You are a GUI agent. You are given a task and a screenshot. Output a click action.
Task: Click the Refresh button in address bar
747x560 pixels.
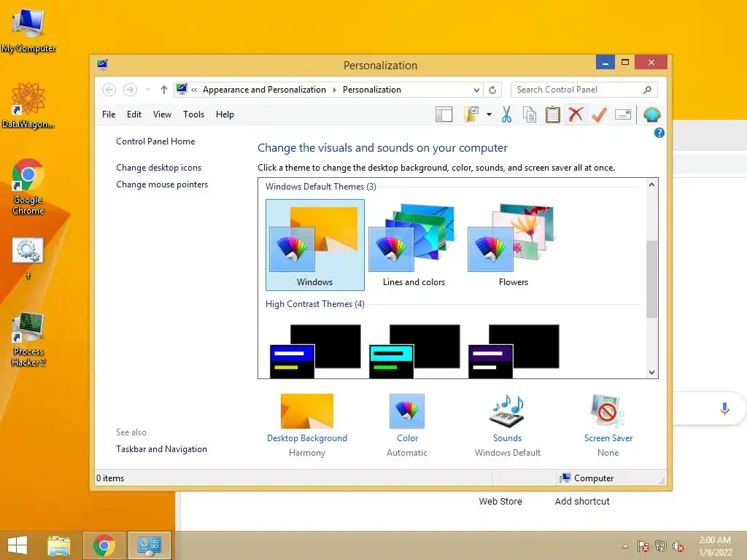pyautogui.click(x=492, y=90)
